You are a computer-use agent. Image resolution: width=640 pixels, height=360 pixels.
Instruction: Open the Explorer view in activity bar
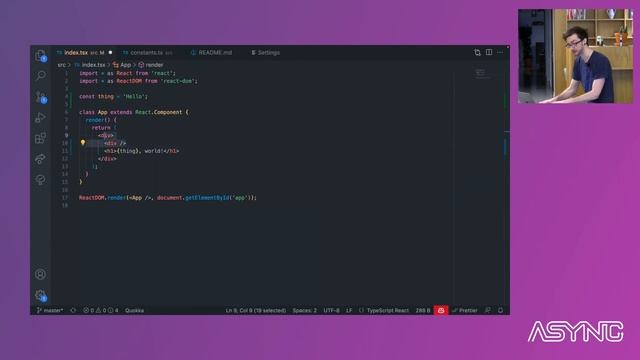click(40, 55)
